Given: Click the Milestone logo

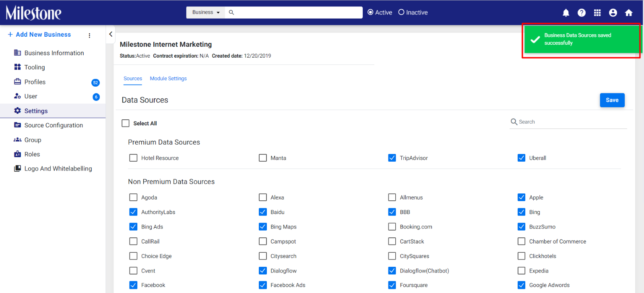Looking at the screenshot, I should point(33,13).
